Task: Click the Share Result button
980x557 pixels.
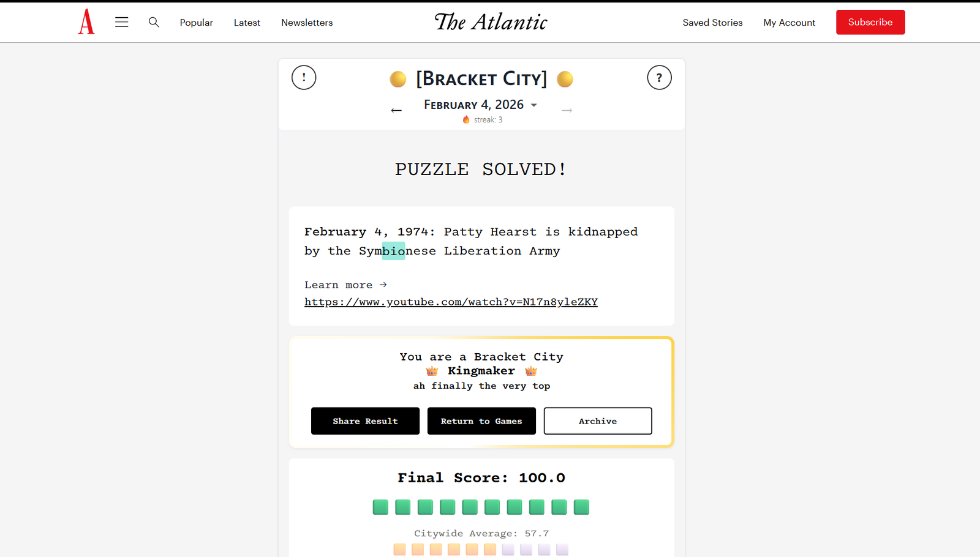Action: click(365, 421)
